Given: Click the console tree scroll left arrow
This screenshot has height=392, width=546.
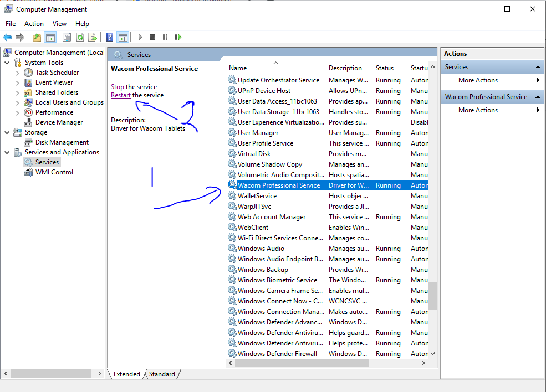Looking at the screenshot, I should click(6, 374).
